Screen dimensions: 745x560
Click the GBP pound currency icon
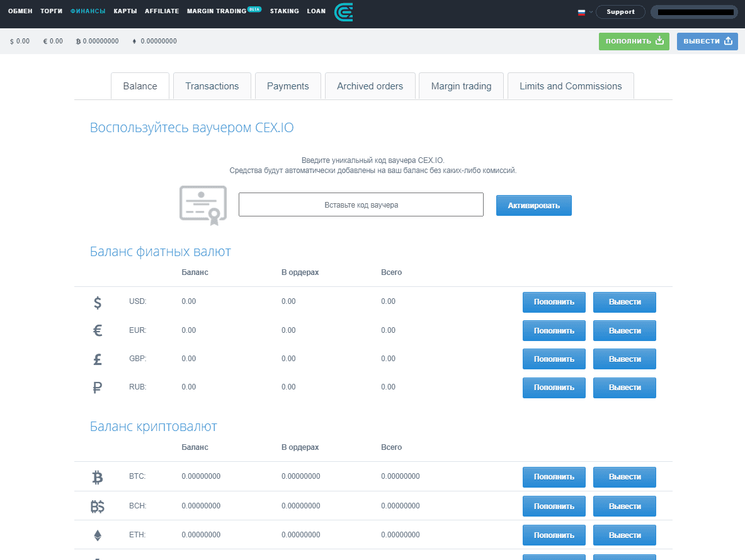click(x=98, y=359)
